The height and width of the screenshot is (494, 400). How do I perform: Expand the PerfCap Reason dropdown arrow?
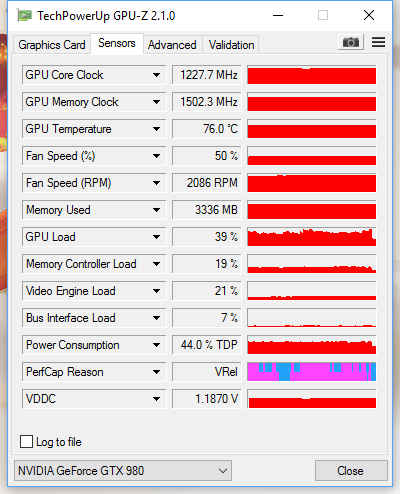pos(156,372)
